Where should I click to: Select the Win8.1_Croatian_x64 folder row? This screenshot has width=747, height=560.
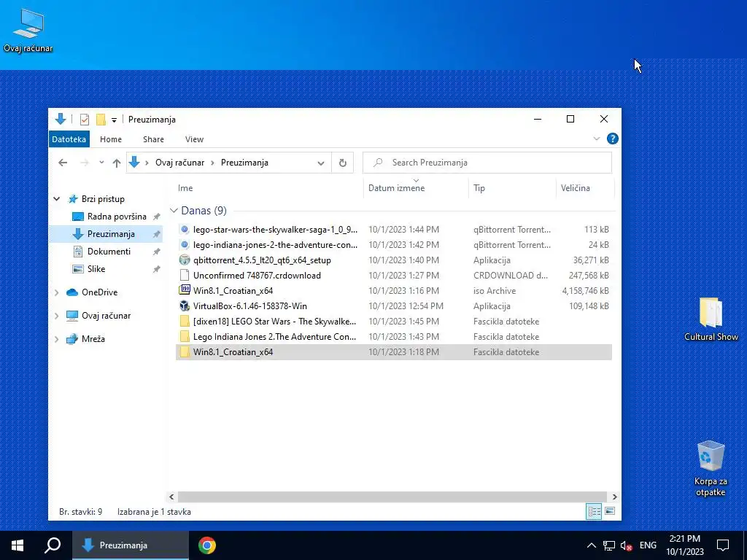pos(393,352)
